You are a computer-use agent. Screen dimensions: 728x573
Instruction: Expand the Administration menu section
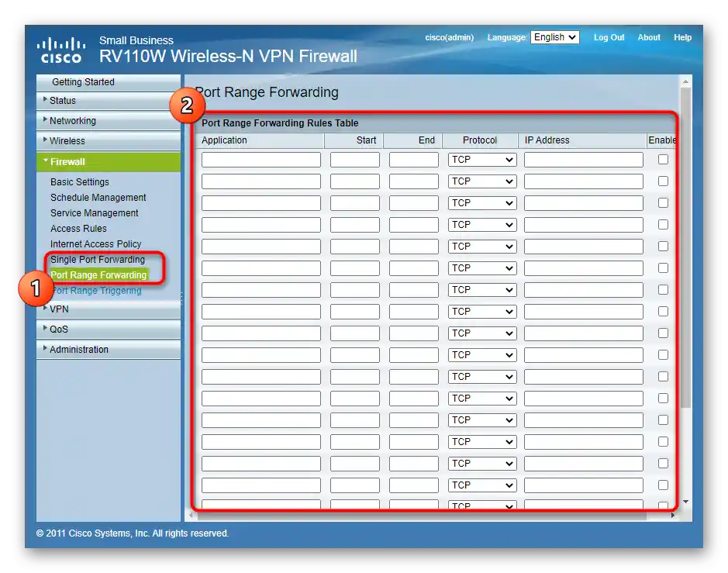point(109,350)
